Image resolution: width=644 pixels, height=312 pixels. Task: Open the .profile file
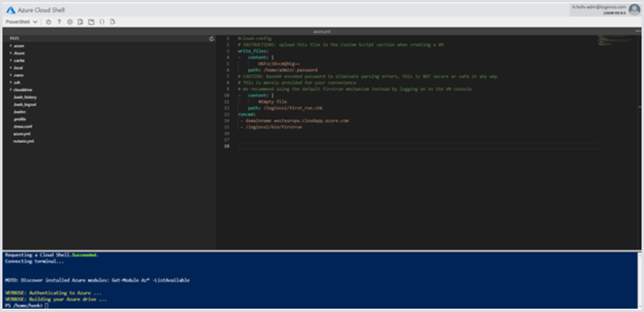[20, 119]
